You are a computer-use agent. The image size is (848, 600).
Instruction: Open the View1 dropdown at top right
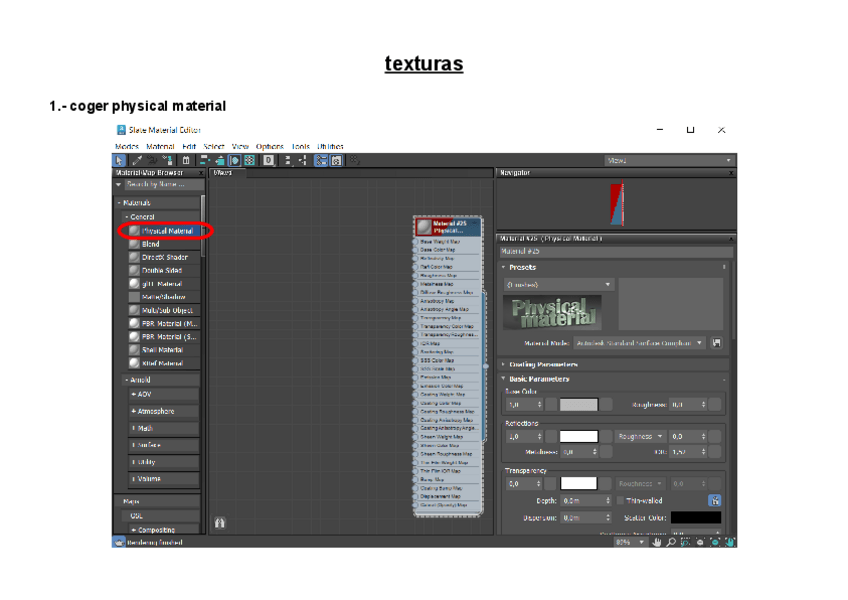coord(669,160)
